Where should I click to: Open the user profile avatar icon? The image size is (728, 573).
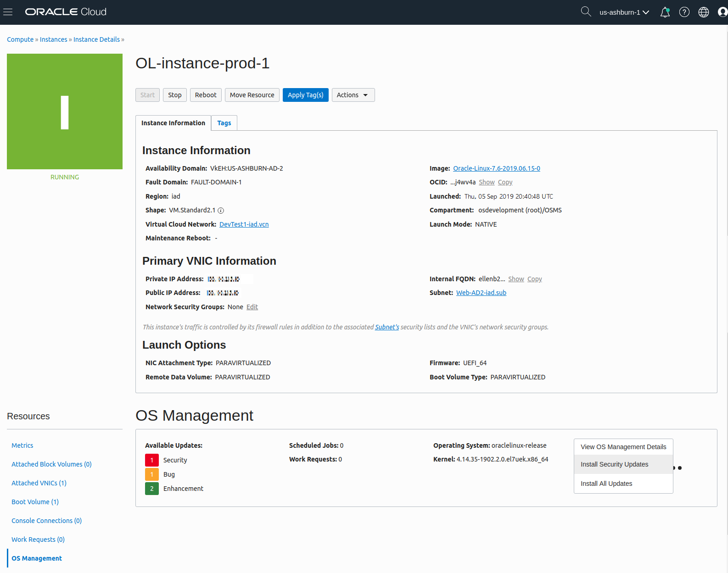click(x=722, y=12)
